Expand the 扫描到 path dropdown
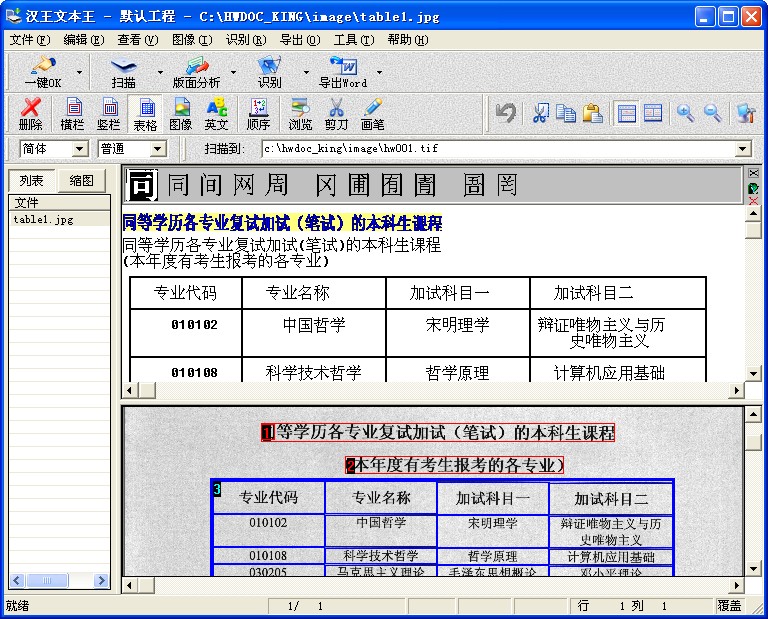 (742, 149)
